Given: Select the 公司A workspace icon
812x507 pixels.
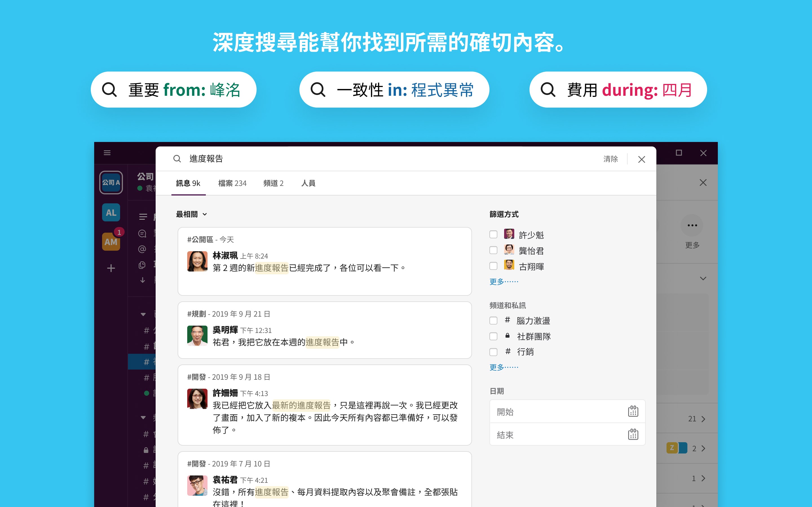Looking at the screenshot, I should [x=111, y=182].
